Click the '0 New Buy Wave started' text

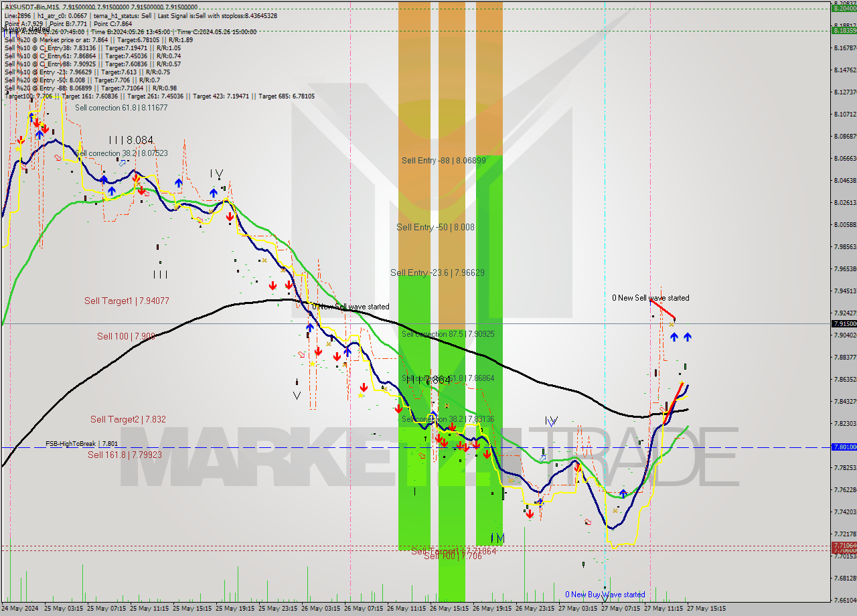[605, 595]
